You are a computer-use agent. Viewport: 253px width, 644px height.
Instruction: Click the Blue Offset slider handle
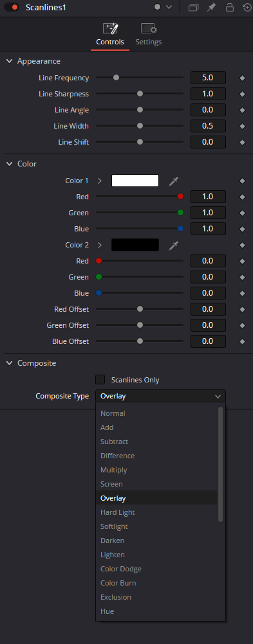coord(140,341)
